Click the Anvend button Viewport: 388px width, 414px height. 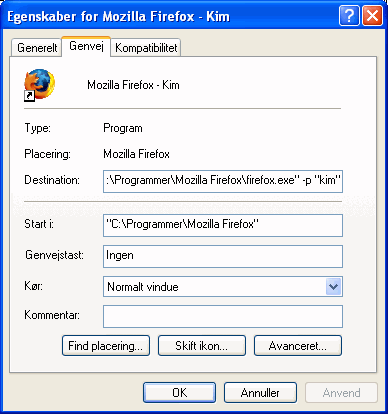coord(341,393)
